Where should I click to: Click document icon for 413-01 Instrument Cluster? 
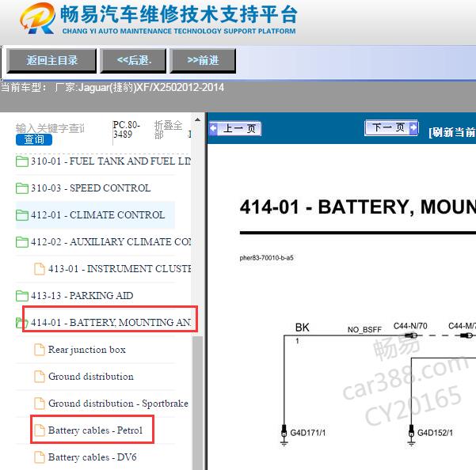pos(40,269)
